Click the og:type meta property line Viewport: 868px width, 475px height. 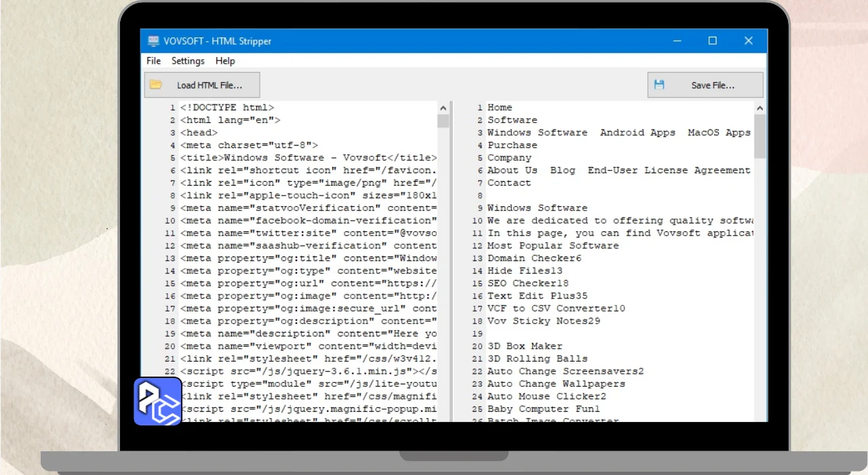[x=309, y=271]
